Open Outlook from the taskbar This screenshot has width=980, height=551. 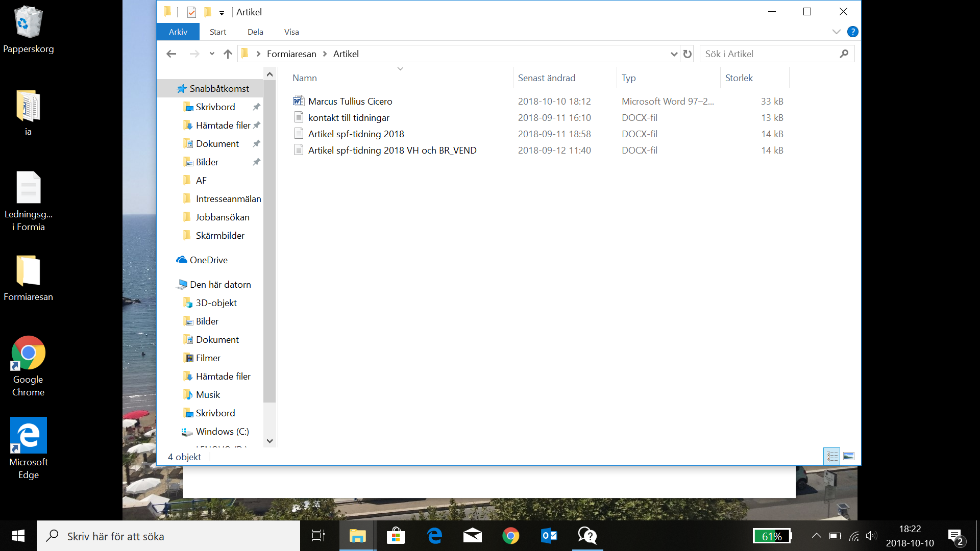(x=549, y=536)
